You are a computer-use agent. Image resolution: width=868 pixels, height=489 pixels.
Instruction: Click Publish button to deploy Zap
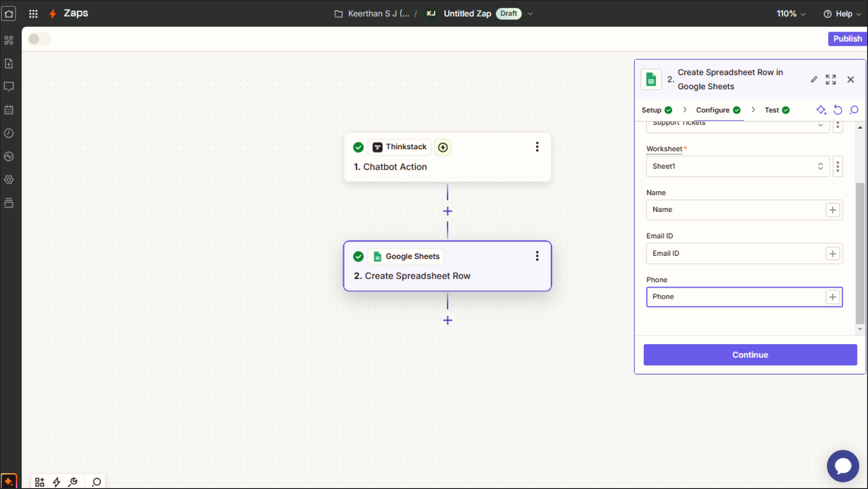[x=848, y=39]
